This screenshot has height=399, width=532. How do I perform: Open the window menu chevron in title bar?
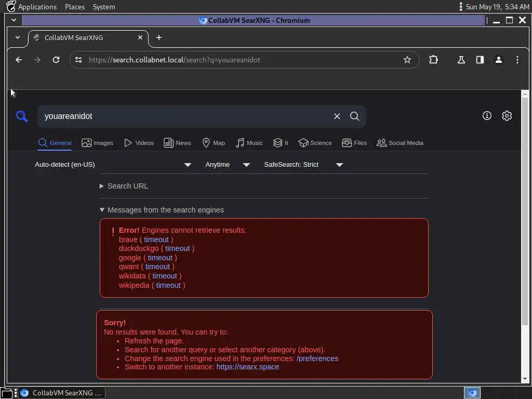pos(14,20)
